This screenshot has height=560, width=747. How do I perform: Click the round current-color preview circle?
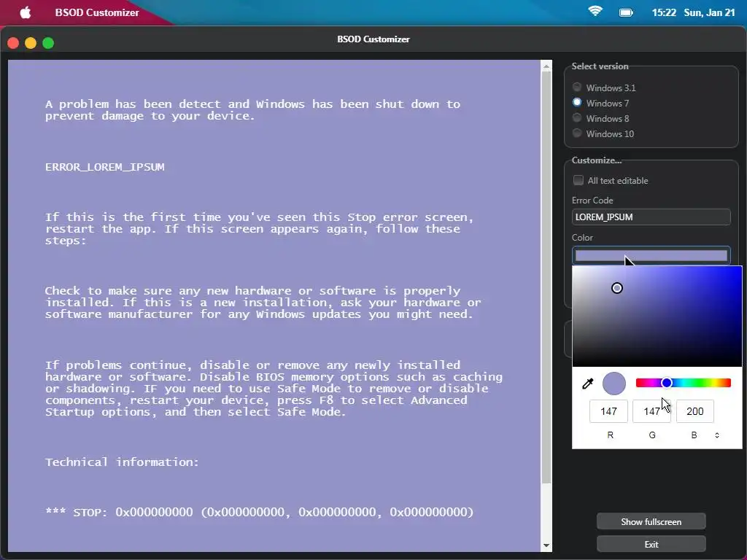click(614, 384)
